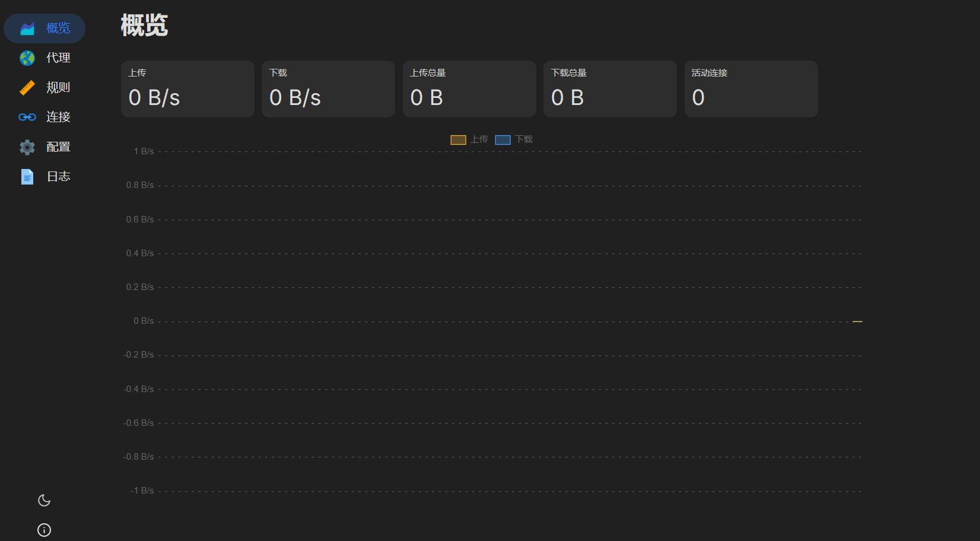Select the 概览 overview tab
The height and width of the screenshot is (541, 980).
pos(58,28)
